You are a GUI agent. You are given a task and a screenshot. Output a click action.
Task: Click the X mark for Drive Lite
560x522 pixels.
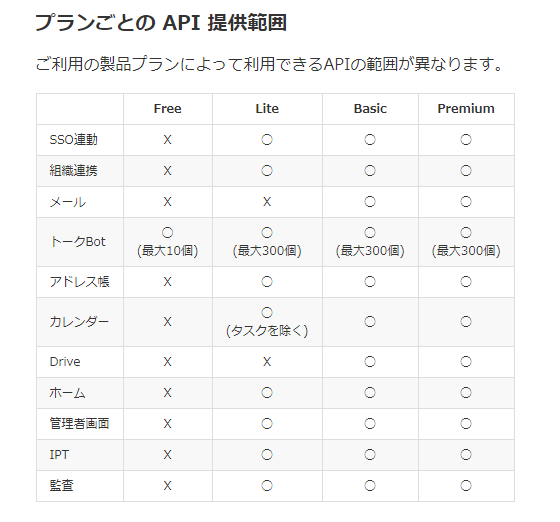click(267, 362)
